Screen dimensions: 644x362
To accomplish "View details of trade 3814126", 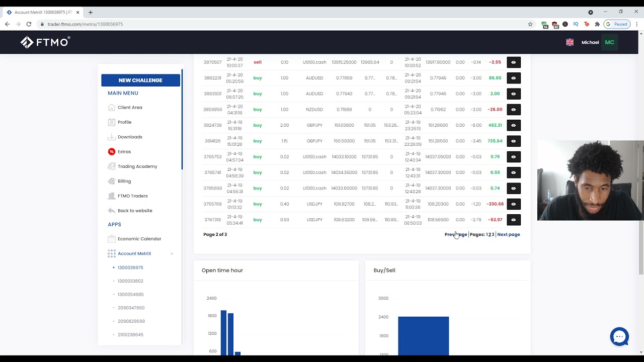I will (x=513, y=141).
